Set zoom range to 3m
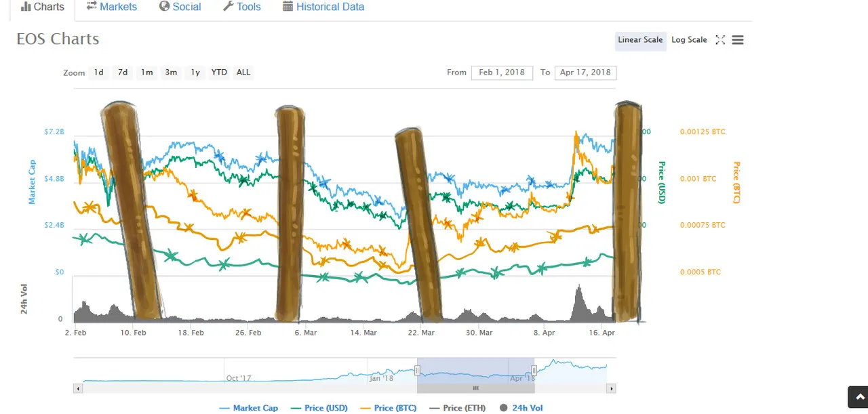This screenshot has width=868, height=414. pos(171,73)
